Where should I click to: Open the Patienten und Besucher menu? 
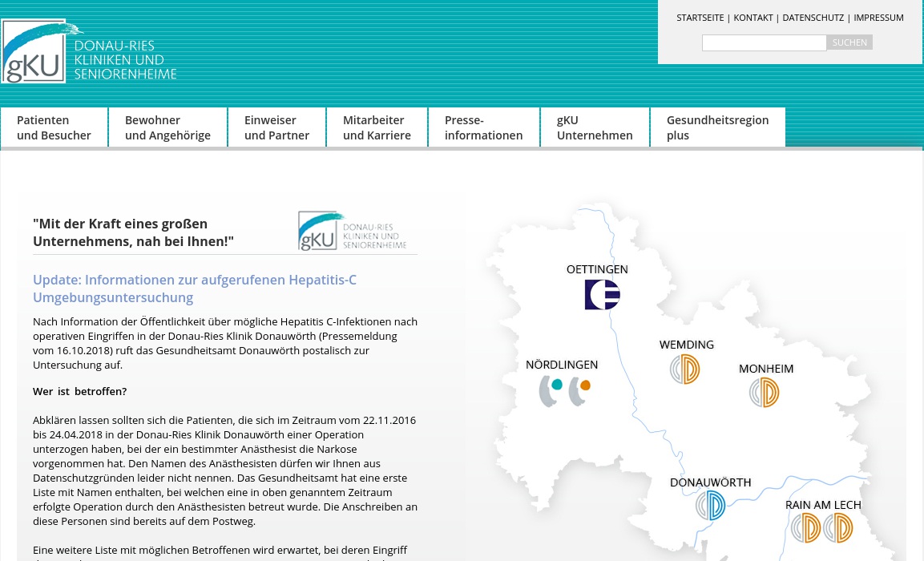click(x=54, y=127)
